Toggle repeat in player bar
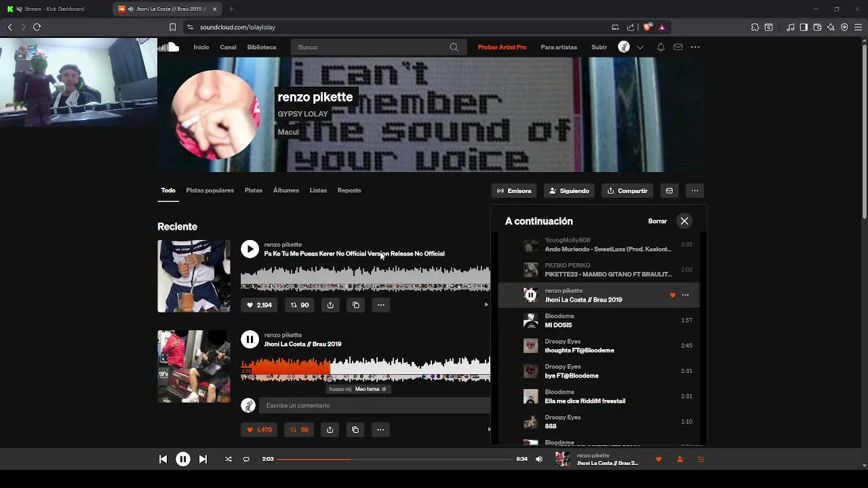 click(x=246, y=459)
